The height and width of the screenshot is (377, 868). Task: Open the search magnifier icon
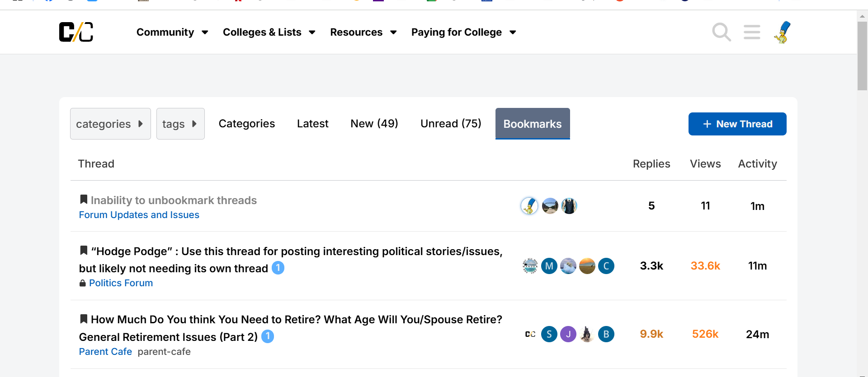click(721, 32)
